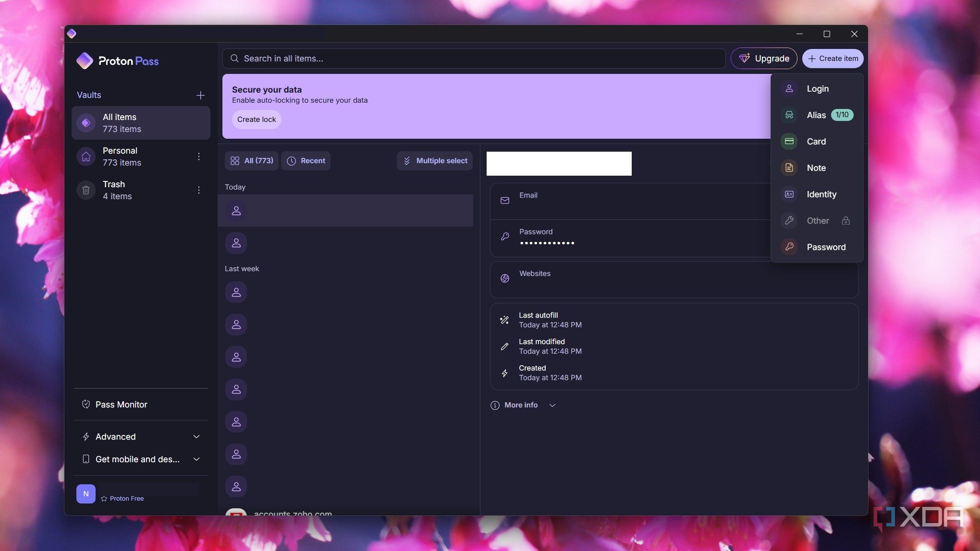
Task: Select the Note item icon
Action: (x=789, y=168)
